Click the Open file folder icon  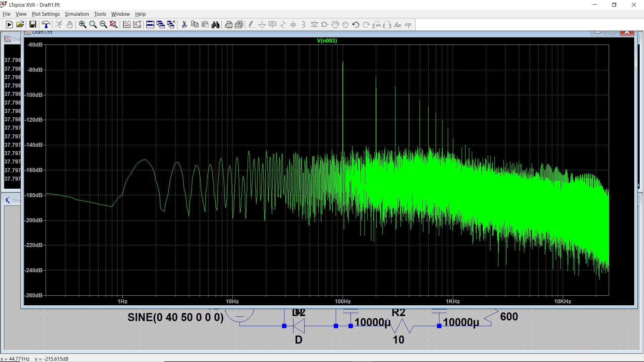(x=20, y=24)
